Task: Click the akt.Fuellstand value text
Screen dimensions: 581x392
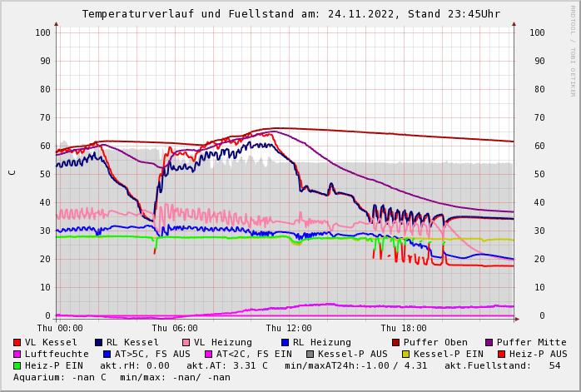Action: [x=506, y=365]
